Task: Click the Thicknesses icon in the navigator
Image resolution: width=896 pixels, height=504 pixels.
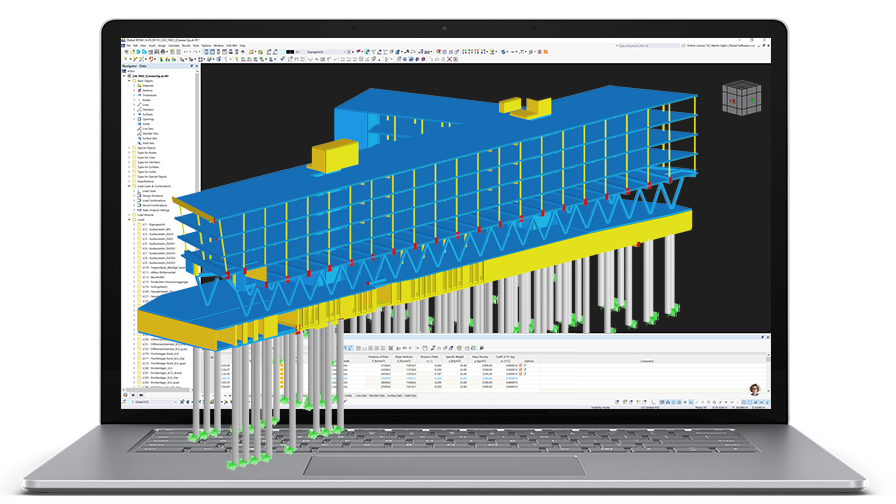Action: click(139, 95)
